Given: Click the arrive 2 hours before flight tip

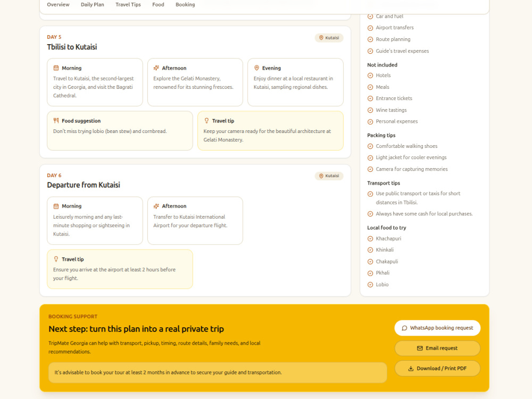Looking at the screenshot, I should tap(114, 274).
